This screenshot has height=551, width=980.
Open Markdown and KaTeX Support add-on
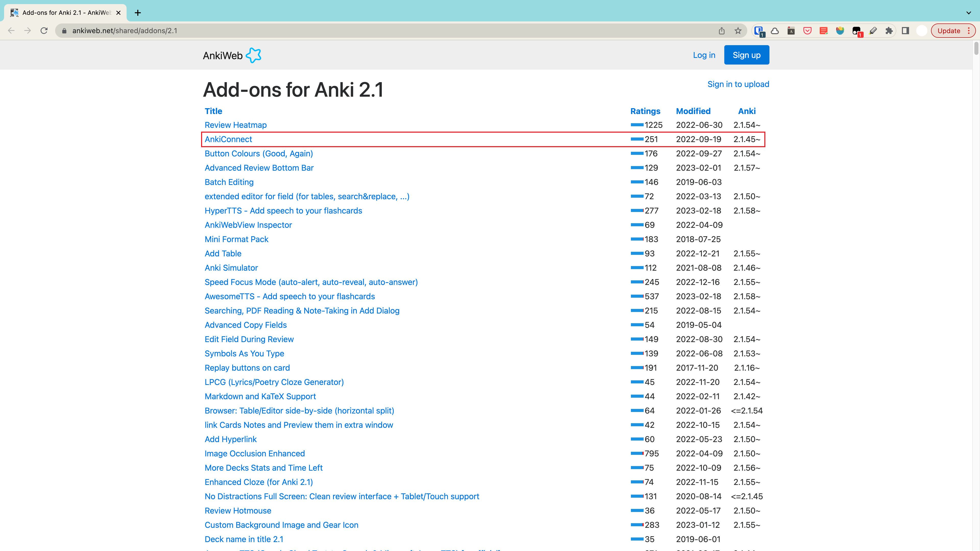click(x=260, y=397)
